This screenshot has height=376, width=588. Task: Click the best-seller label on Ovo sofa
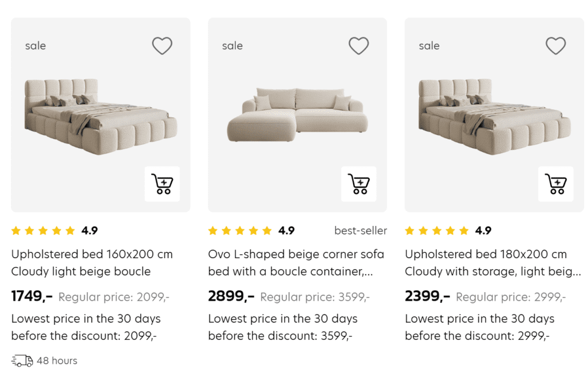(x=361, y=231)
